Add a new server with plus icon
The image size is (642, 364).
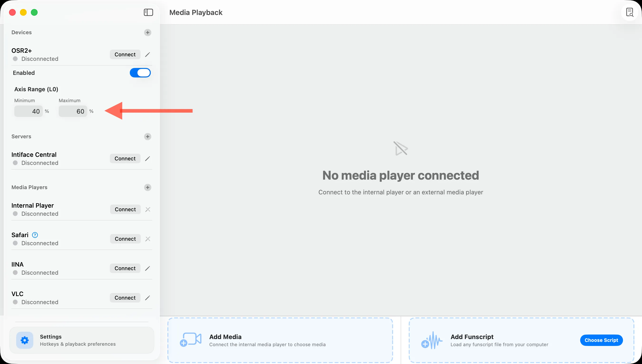click(148, 136)
